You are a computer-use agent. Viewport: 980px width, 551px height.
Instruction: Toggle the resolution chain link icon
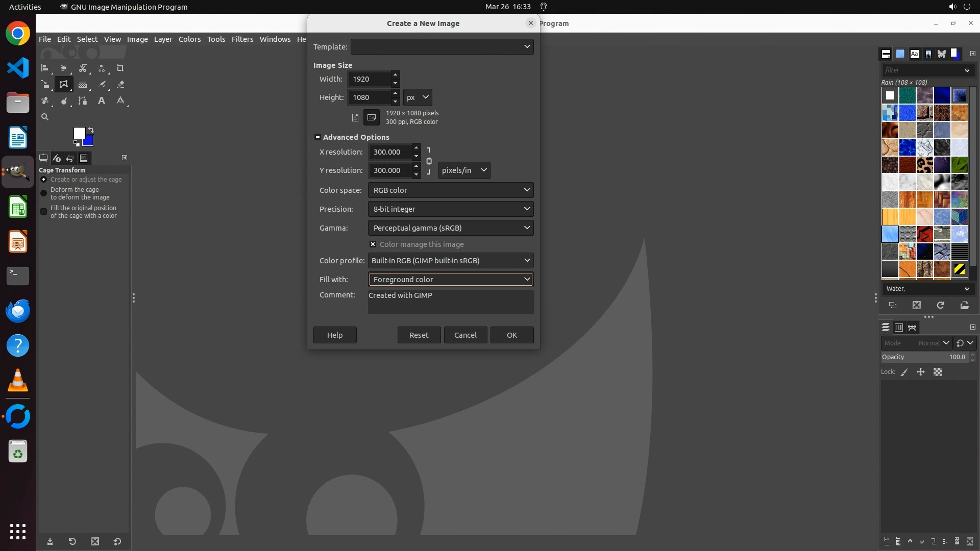[x=429, y=161]
